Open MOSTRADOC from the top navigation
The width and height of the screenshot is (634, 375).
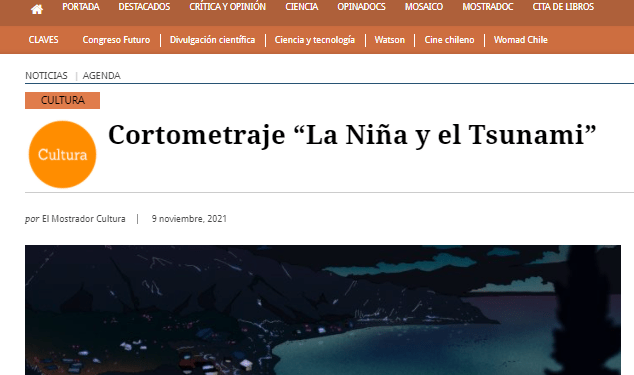point(488,7)
